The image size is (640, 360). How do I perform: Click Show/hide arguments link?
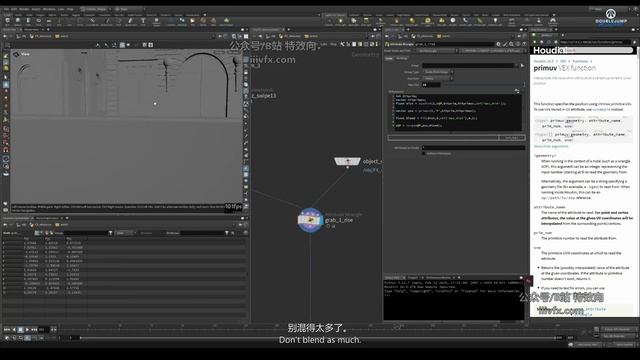point(551,146)
